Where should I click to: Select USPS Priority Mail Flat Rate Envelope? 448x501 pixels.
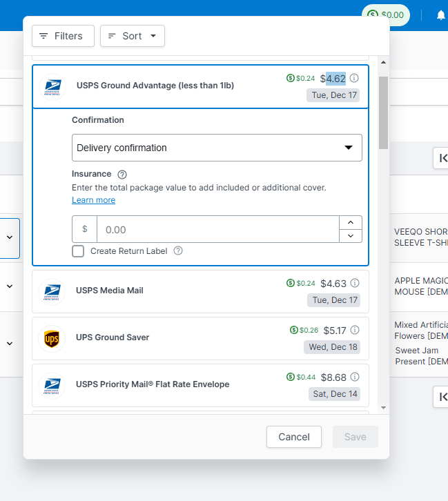coord(200,385)
